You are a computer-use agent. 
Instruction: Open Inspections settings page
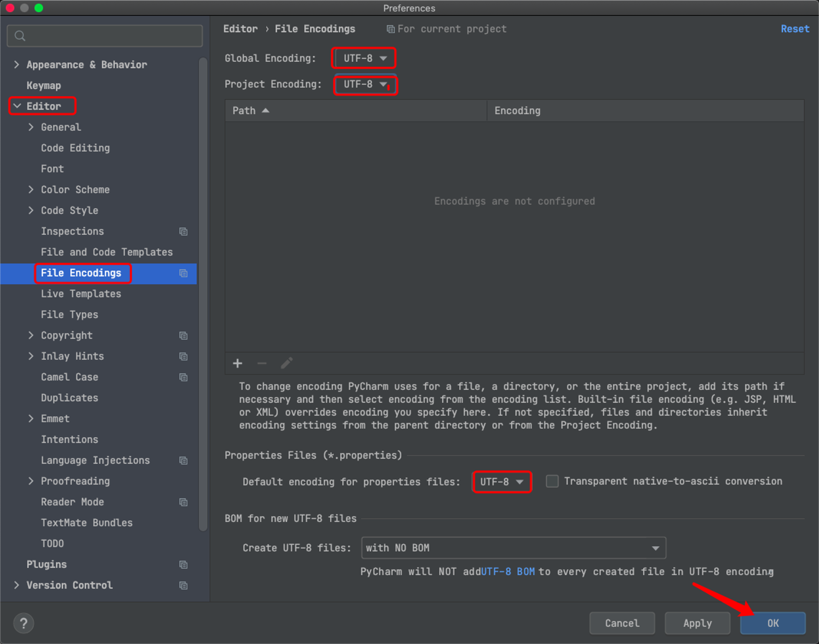pos(72,231)
